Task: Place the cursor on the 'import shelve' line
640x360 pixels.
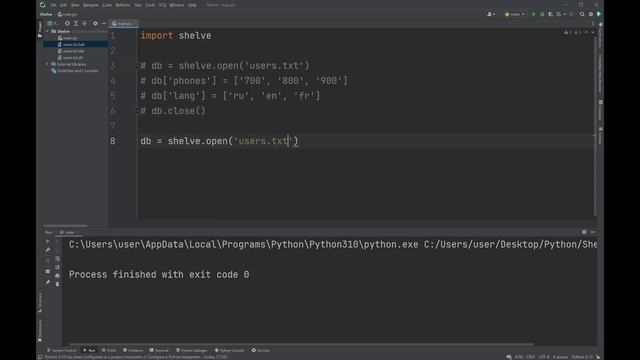Action: [176, 36]
